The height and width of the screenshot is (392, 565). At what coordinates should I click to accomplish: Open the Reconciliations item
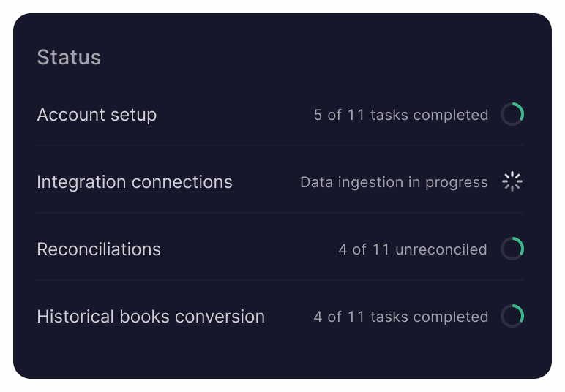click(99, 249)
